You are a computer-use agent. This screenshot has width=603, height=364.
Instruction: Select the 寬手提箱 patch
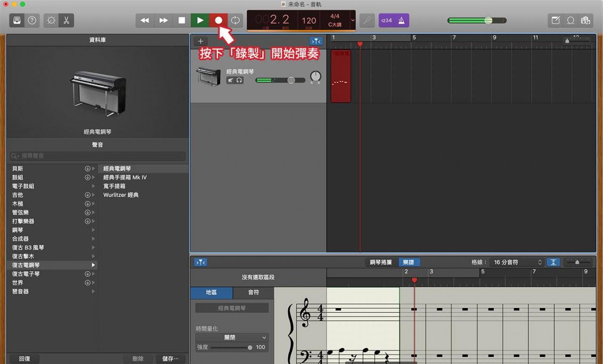click(x=114, y=186)
